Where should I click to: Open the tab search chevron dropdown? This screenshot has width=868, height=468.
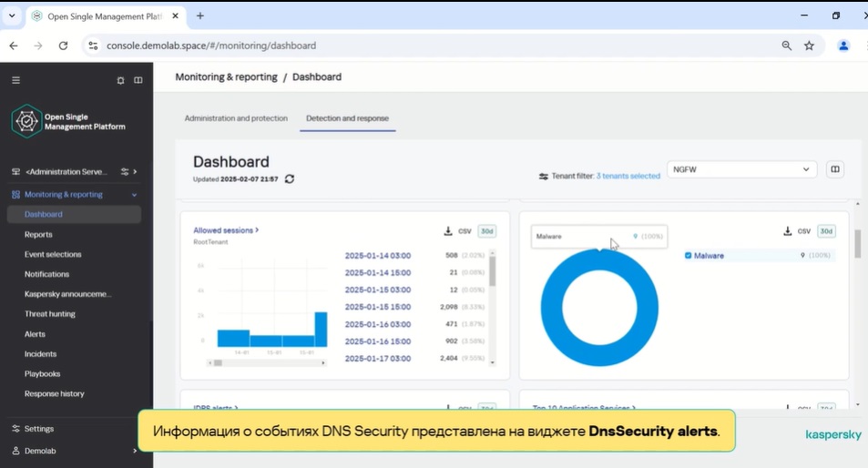12,16
